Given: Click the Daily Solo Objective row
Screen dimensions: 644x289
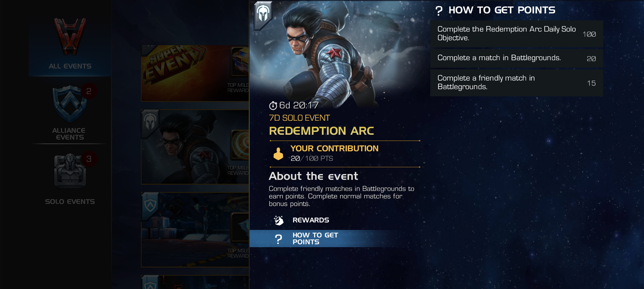Looking at the screenshot, I should tap(517, 34).
